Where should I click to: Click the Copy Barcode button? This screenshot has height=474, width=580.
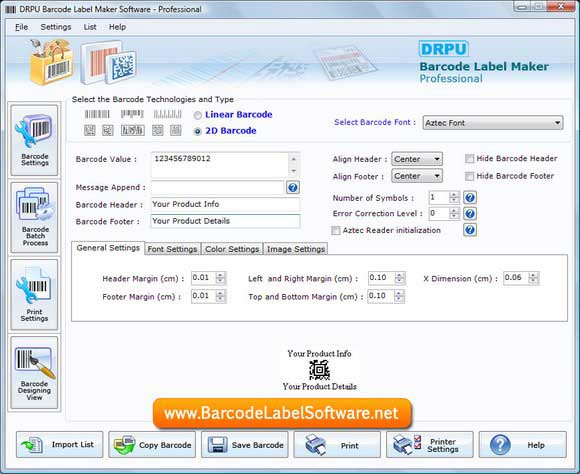(x=152, y=445)
